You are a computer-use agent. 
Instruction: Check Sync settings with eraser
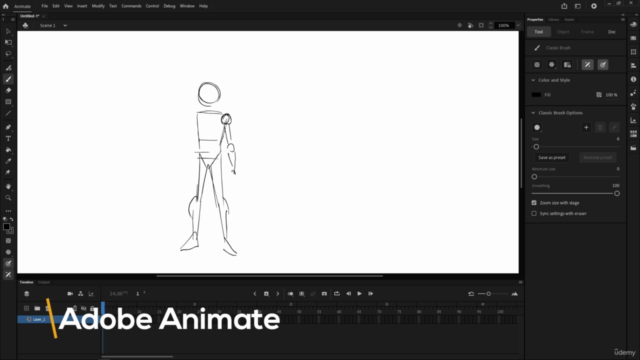tap(534, 213)
